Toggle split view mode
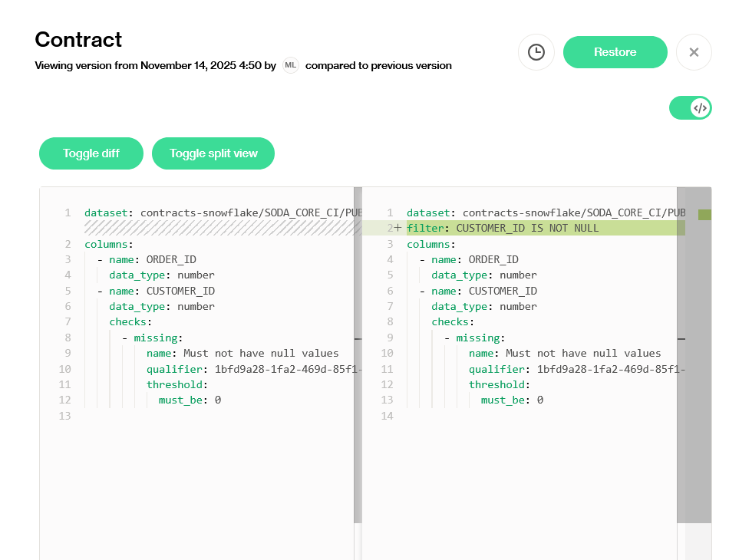This screenshot has width=729, height=560. pyautogui.click(x=213, y=153)
